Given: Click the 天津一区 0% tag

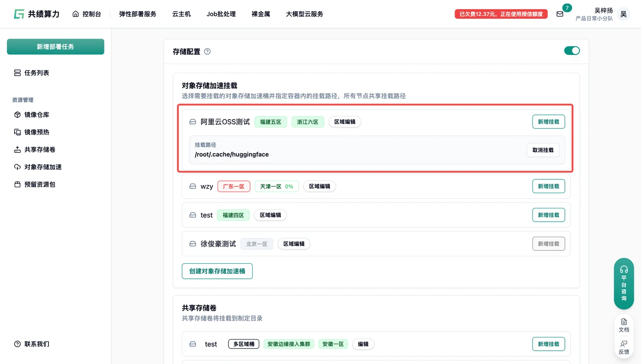Looking at the screenshot, I should tap(277, 186).
